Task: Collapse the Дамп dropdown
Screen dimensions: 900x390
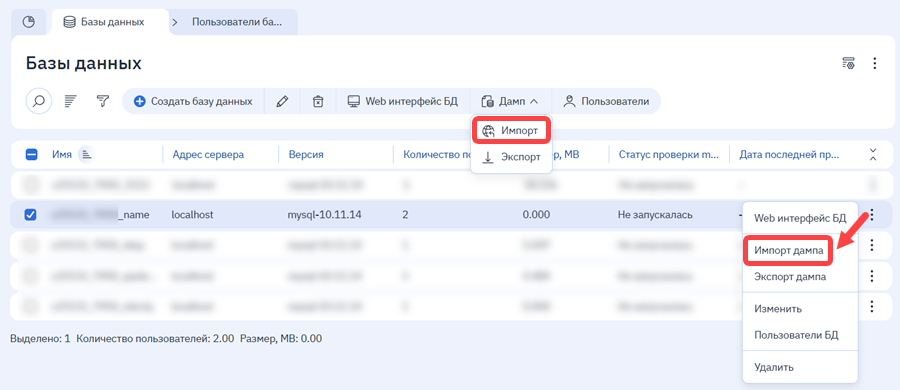Action: pyautogui.click(x=510, y=102)
